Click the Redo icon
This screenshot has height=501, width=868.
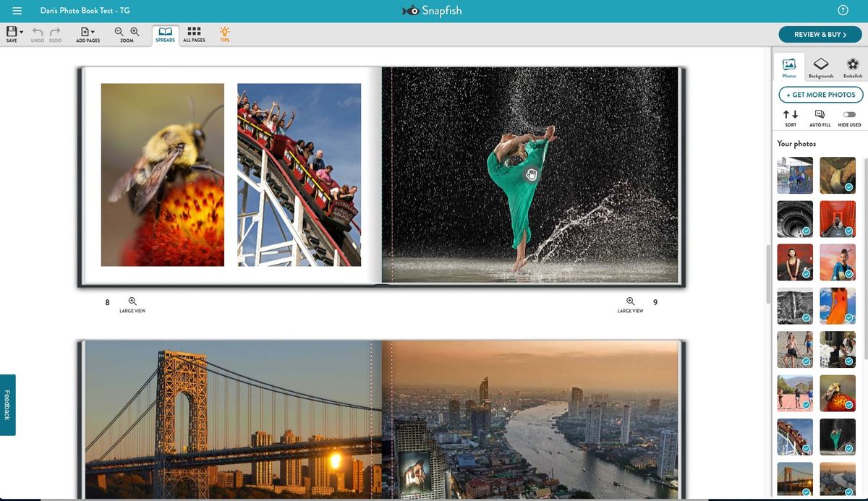[54, 33]
